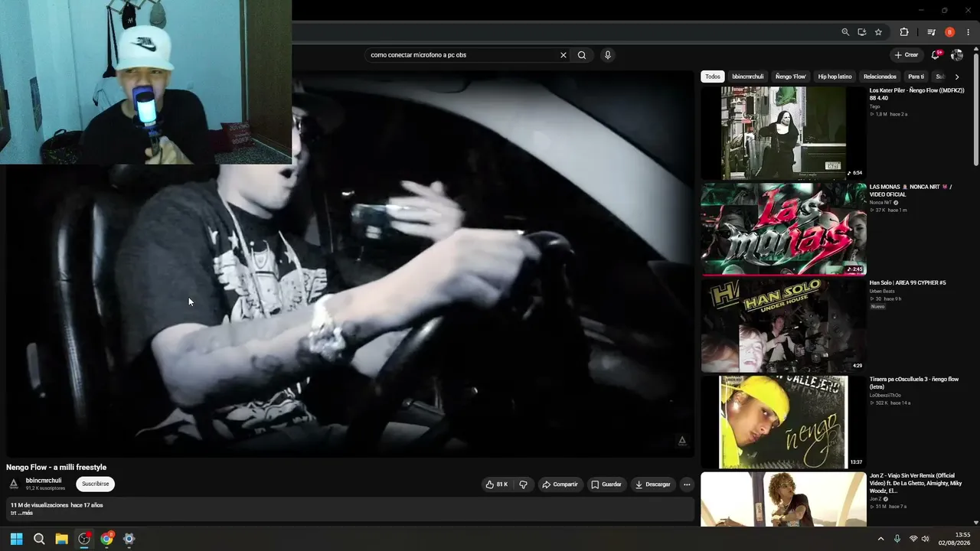The width and height of the screenshot is (980, 551).
Task: Open YouTube notifications bell
Action: coord(936,55)
